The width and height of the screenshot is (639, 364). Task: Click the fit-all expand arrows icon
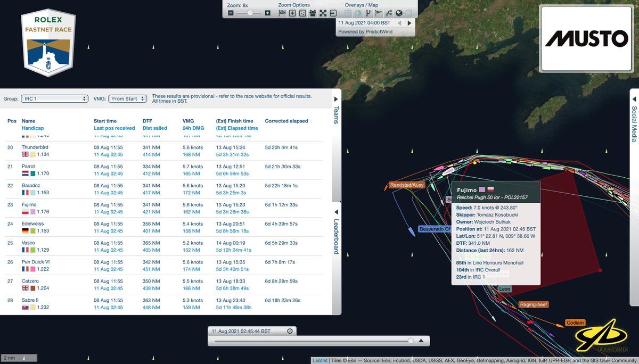pos(323,13)
